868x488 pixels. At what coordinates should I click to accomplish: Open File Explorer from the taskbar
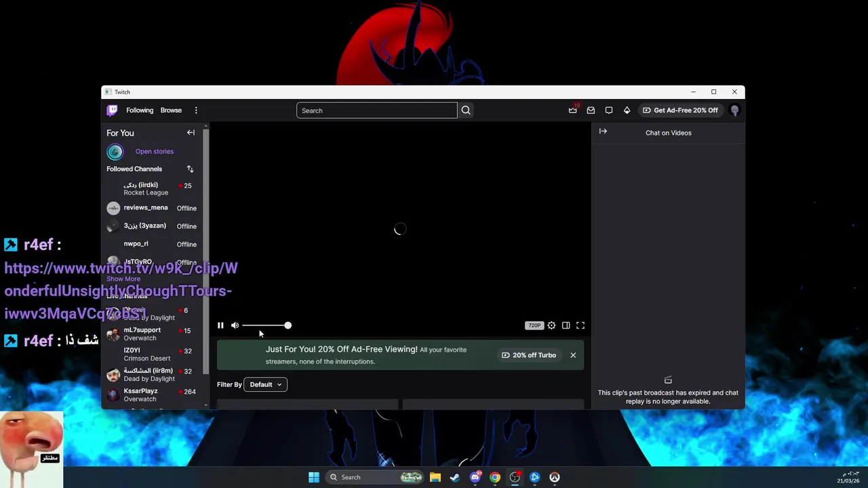coord(435,477)
